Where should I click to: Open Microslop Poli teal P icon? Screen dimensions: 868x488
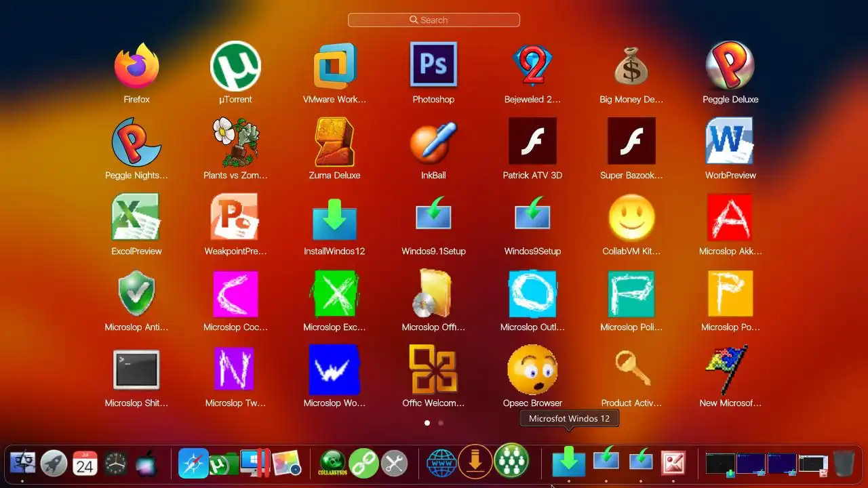(x=631, y=293)
